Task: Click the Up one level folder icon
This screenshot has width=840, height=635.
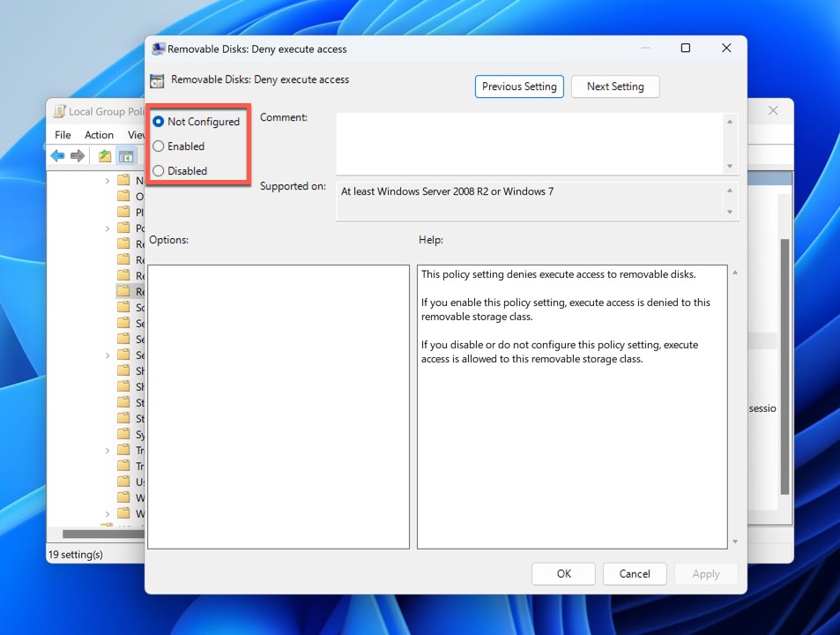Action: [x=105, y=156]
